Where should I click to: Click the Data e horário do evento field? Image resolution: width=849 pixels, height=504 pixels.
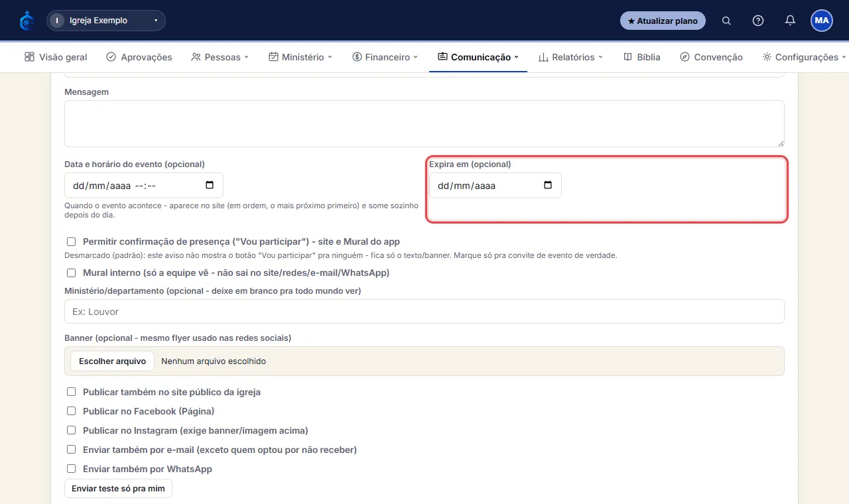click(x=144, y=186)
